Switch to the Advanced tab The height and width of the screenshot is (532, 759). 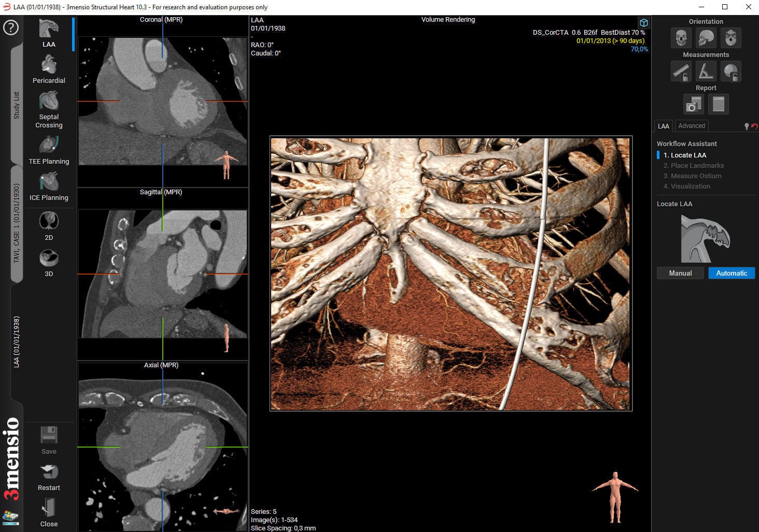click(x=692, y=126)
